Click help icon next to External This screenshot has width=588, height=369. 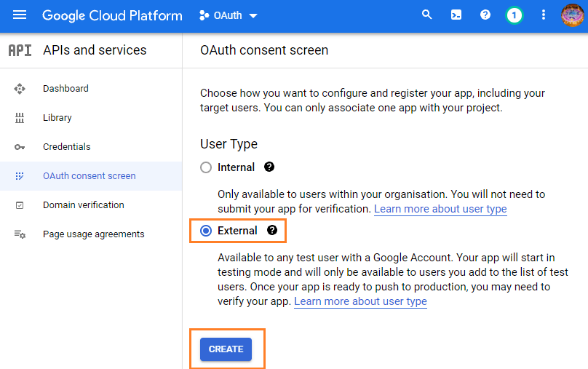(x=272, y=230)
